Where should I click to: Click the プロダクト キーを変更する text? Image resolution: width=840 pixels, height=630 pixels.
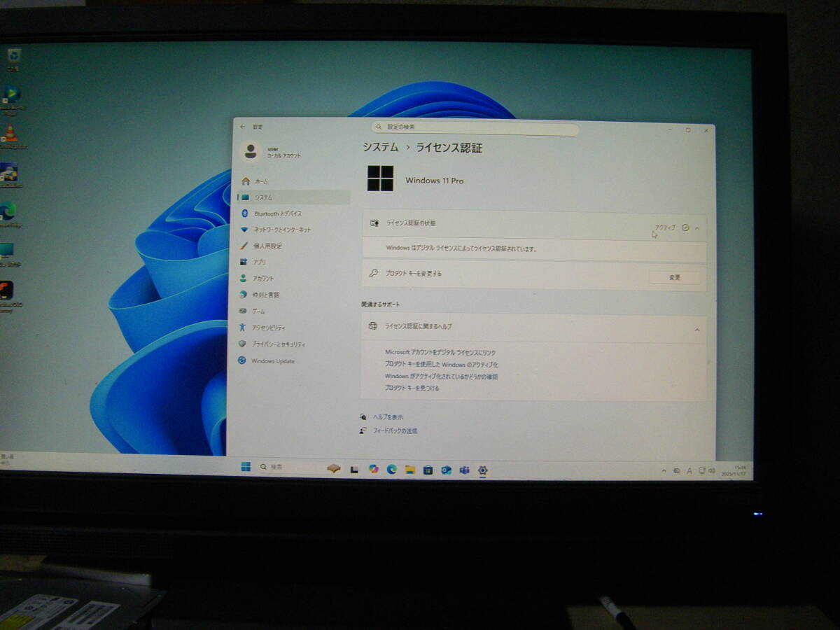(414, 274)
